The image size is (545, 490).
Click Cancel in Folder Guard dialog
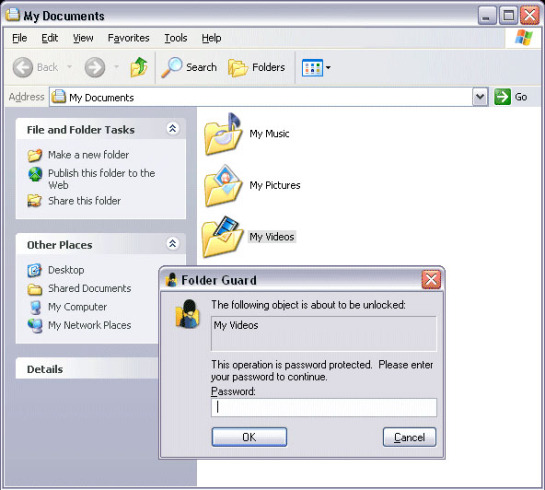pos(409,437)
